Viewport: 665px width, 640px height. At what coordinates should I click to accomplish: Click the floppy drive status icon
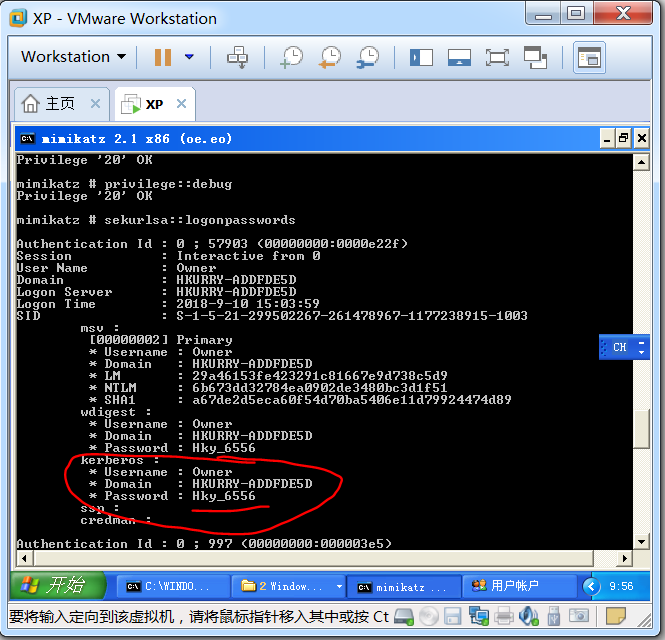pyautogui.click(x=453, y=617)
